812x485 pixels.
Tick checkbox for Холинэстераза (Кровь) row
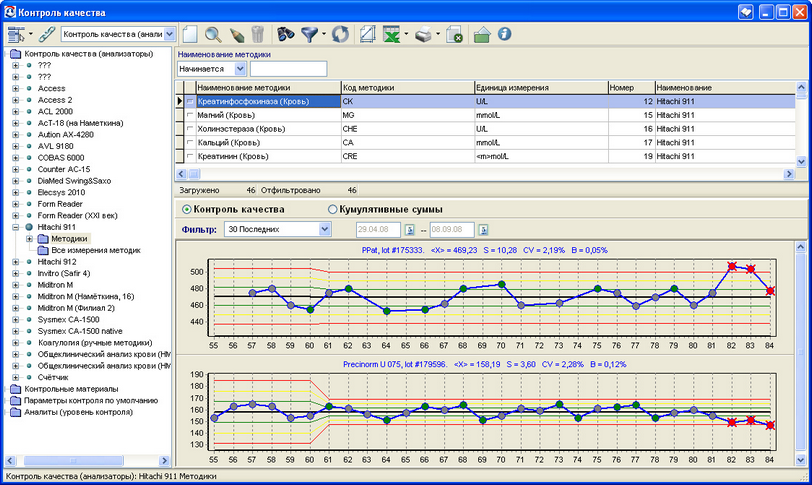[x=190, y=129]
